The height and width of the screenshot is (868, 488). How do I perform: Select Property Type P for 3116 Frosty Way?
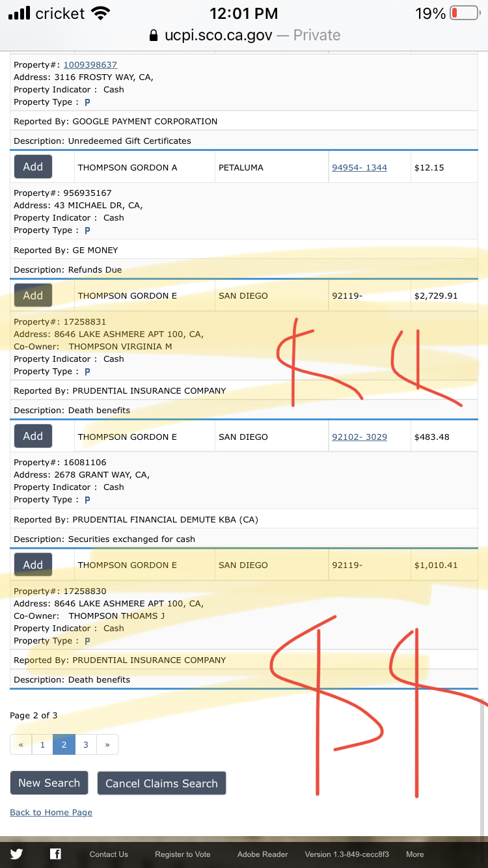point(87,102)
